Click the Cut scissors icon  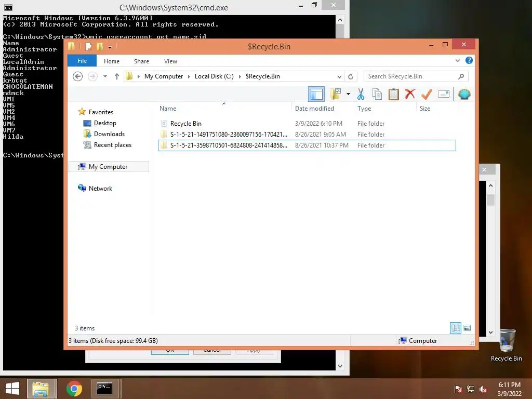(361, 94)
